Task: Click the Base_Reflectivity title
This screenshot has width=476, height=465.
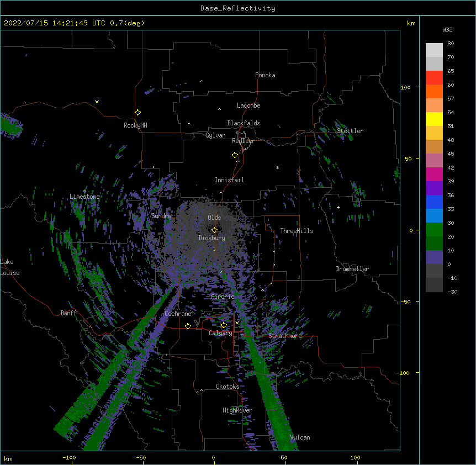Action: (238, 8)
